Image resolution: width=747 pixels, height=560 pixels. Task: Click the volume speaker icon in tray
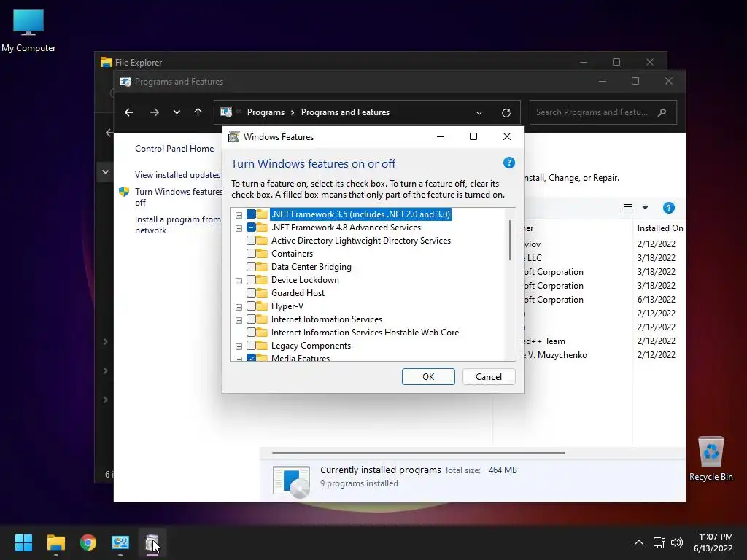pos(676,542)
